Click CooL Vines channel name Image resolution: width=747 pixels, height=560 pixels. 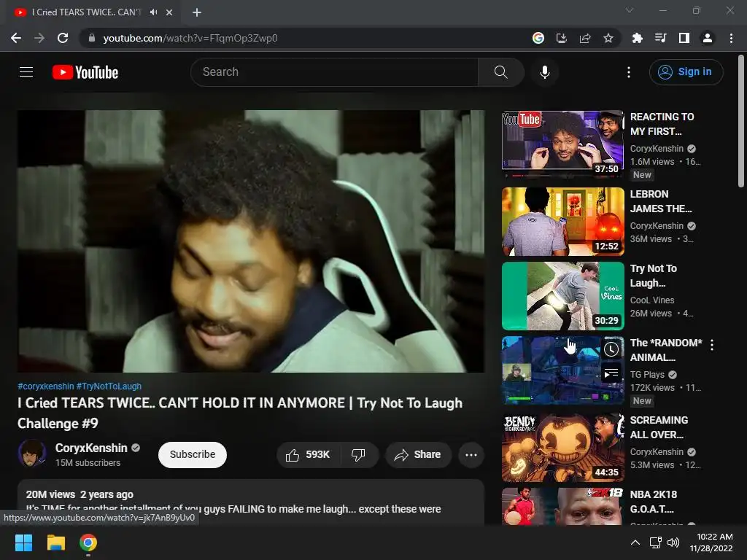(x=652, y=300)
